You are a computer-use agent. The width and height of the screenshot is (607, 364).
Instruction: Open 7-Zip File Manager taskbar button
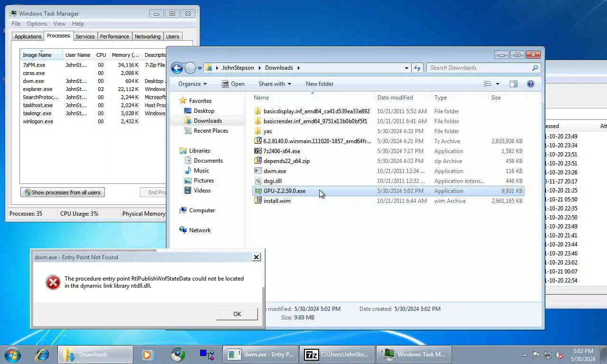pos(337,355)
